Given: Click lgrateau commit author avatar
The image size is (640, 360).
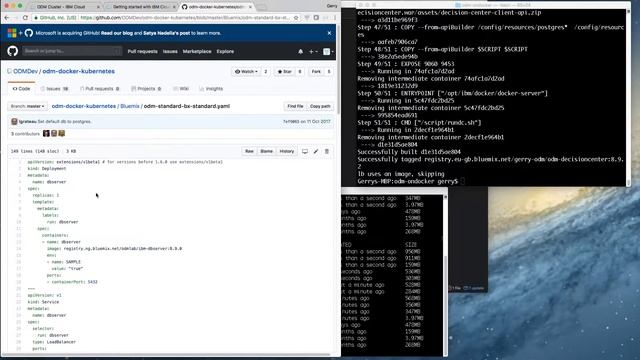Looking at the screenshot, I should [14, 122].
